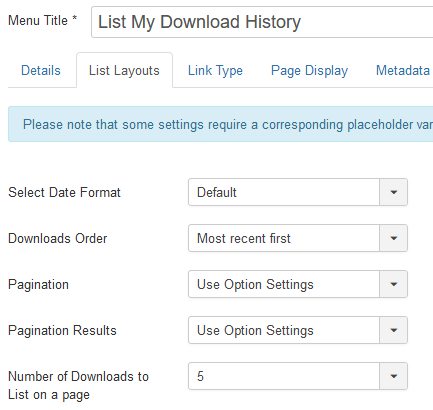The height and width of the screenshot is (410, 433).
Task: Click the Menu Title text field
Action: point(262,22)
